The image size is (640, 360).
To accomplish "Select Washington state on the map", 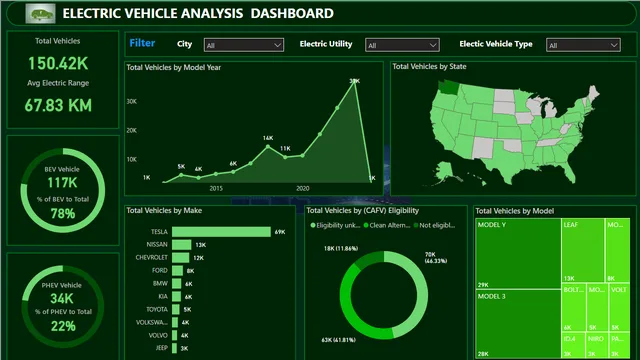I will tap(449, 86).
